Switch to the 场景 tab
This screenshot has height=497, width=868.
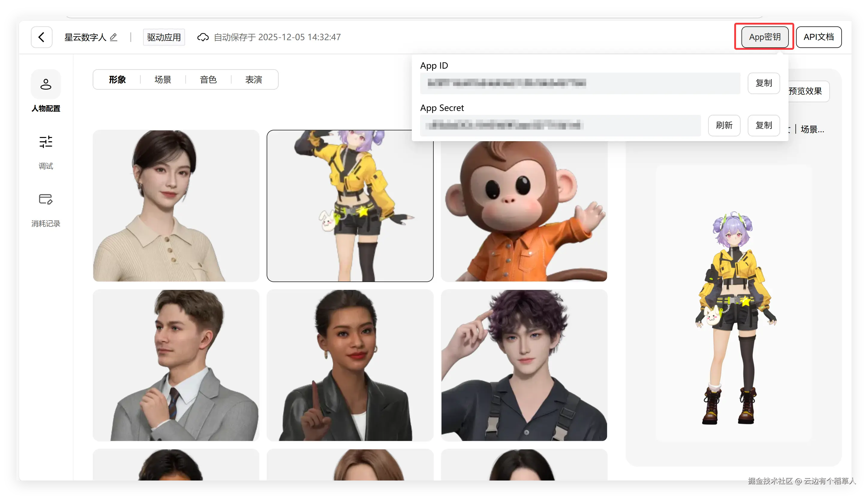[x=163, y=79]
